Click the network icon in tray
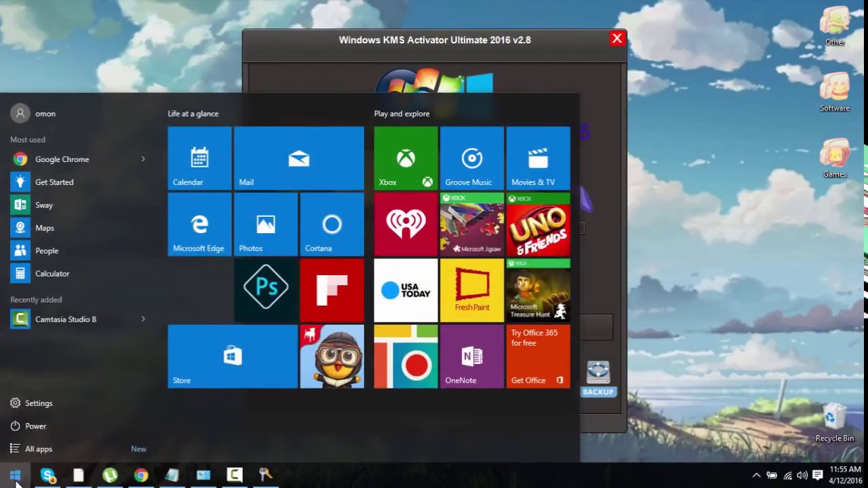868x488 pixels. point(787,475)
